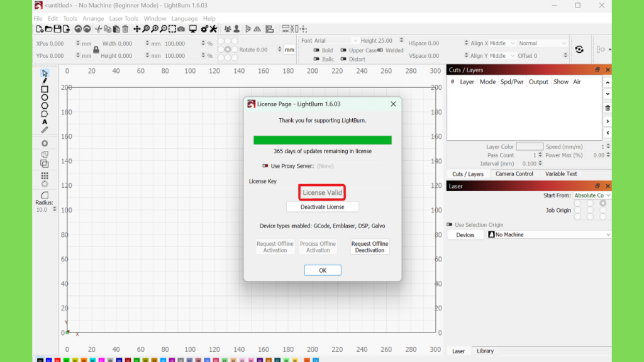This screenshot has width=644, height=362.
Task: Open the Normal text style dropdown
Action: tap(542, 43)
